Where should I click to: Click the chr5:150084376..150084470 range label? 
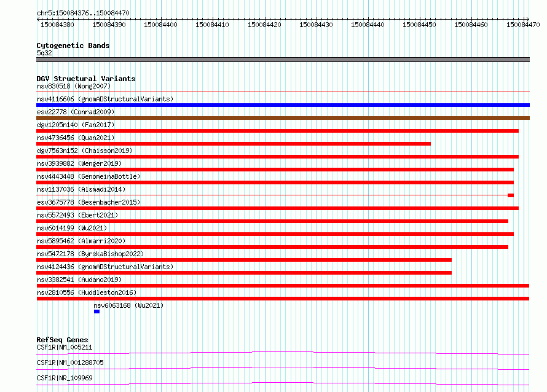(x=83, y=13)
